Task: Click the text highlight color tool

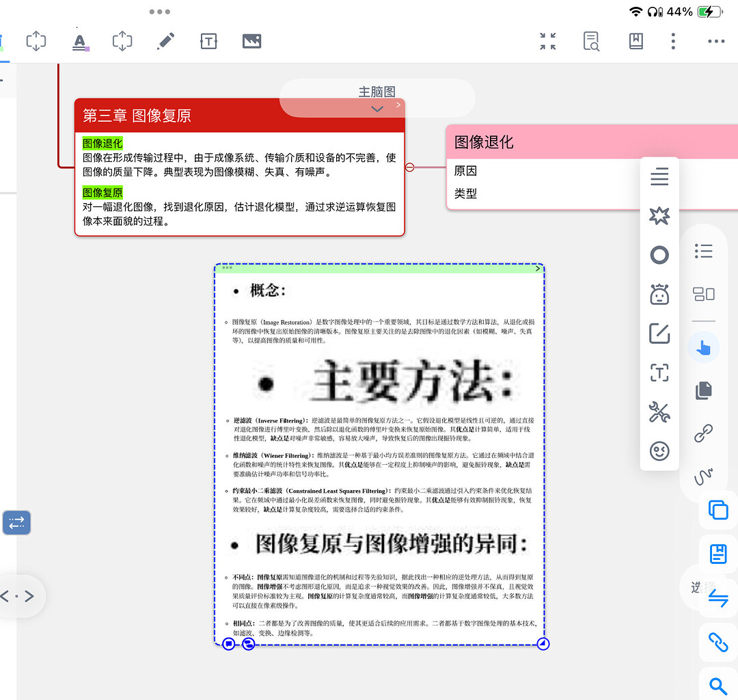Action: point(81,41)
